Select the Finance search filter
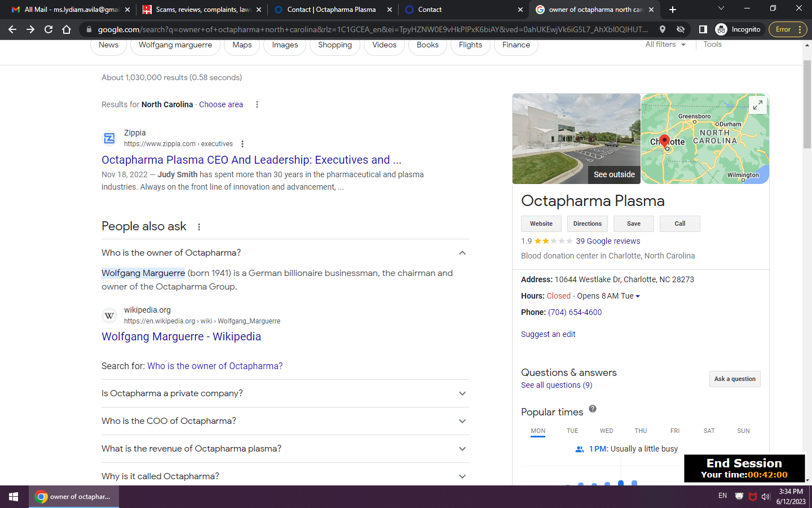This screenshot has width=812, height=508. (x=516, y=45)
